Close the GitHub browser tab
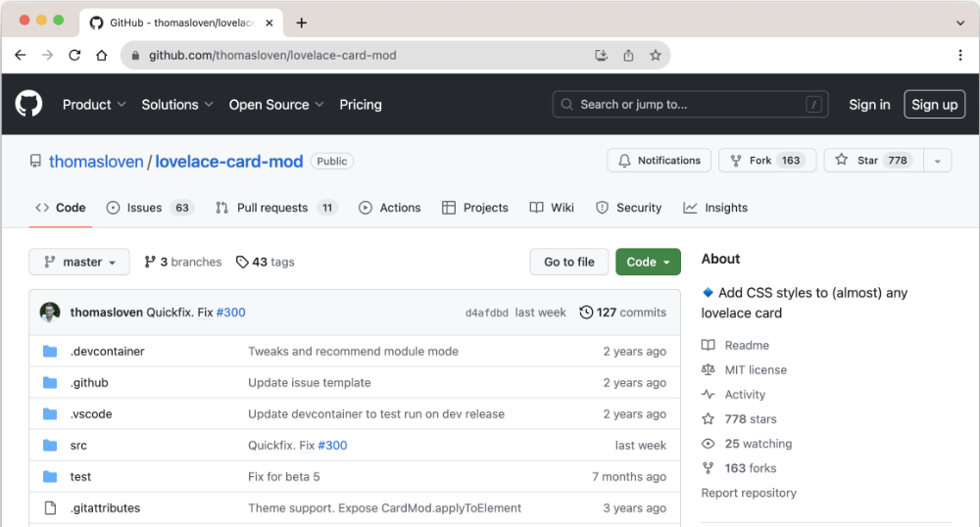The width and height of the screenshot is (980, 527). (269, 24)
